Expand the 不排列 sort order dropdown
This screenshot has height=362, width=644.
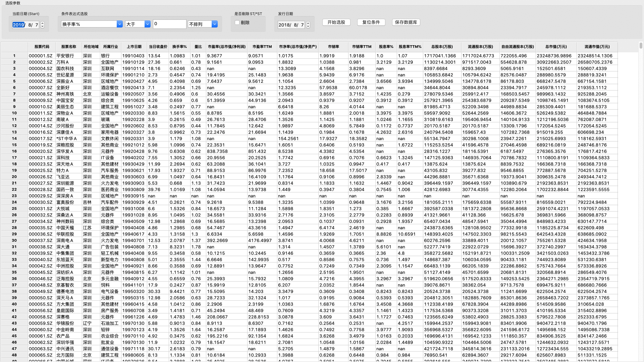pos(215,24)
